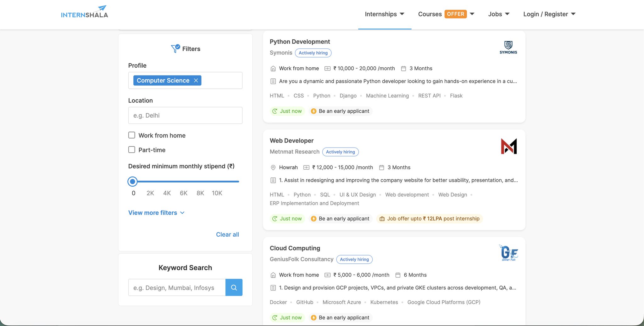Click Actively hiring badge for GeniusFolk Consultancy
Screen dimensions: 644x326
354,259
